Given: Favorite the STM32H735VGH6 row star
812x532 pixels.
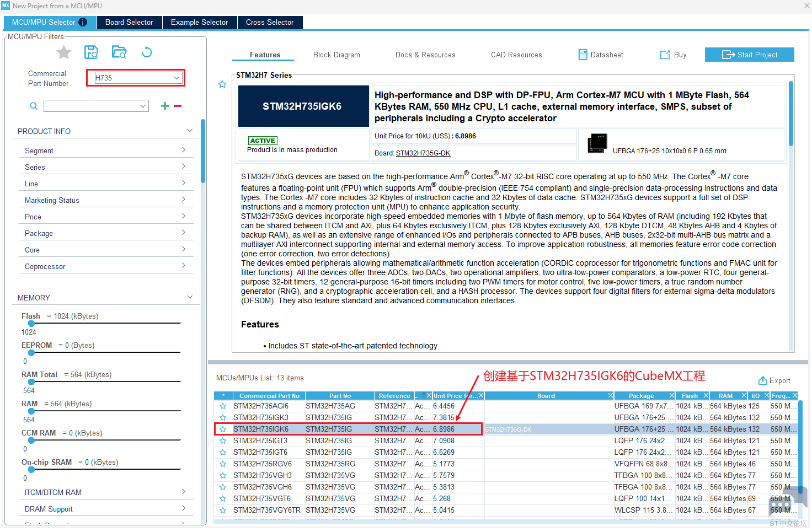Looking at the screenshot, I should [x=223, y=487].
